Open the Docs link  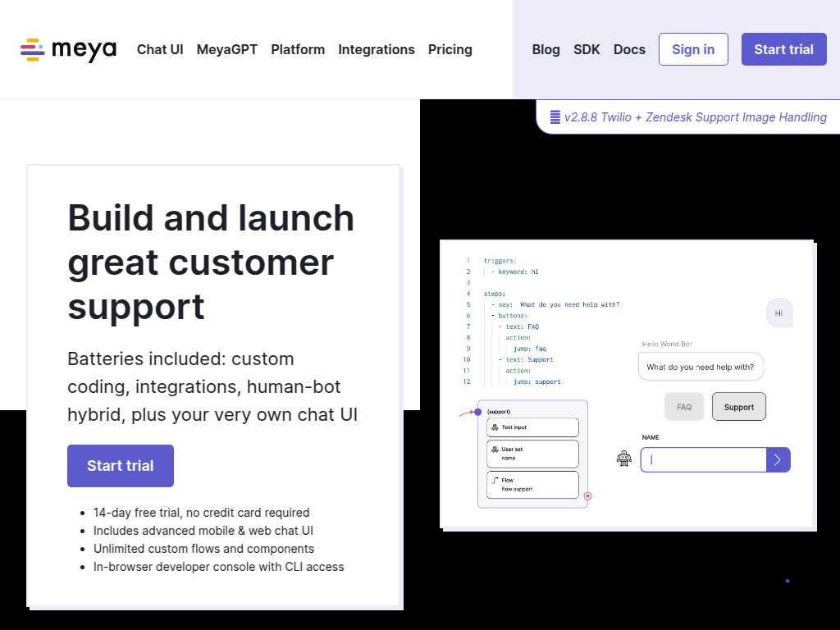point(629,49)
